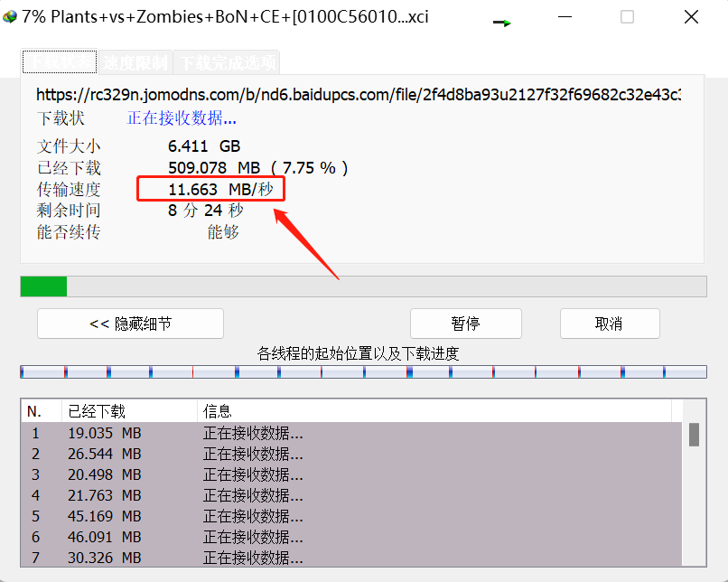The image size is (728, 582).
Task: Click the 传输速度 label
Action: coord(69,189)
